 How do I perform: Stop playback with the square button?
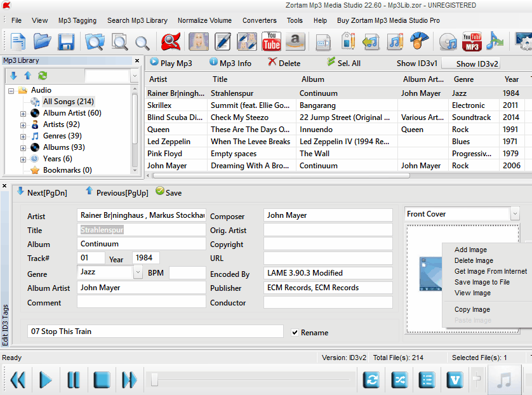(x=102, y=380)
